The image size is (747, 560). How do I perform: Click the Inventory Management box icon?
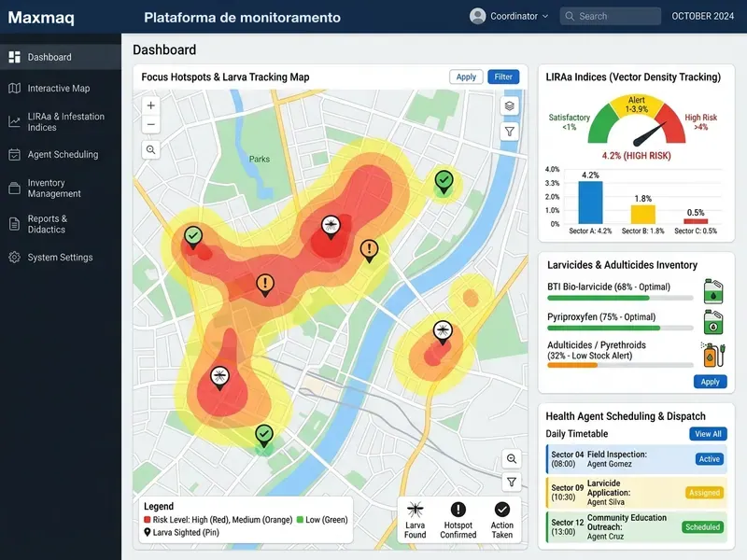tap(15, 189)
